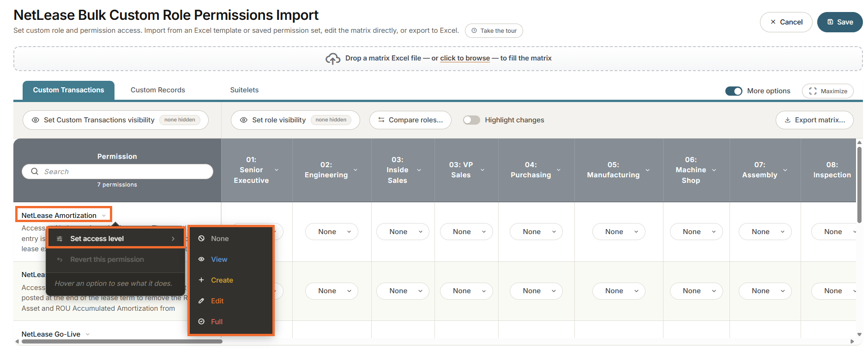Image resolution: width=868 pixels, height=350 pixels.
Task: Open NetLease Amortization access dropdown for VP Sales
Action: tap(466, 232)
